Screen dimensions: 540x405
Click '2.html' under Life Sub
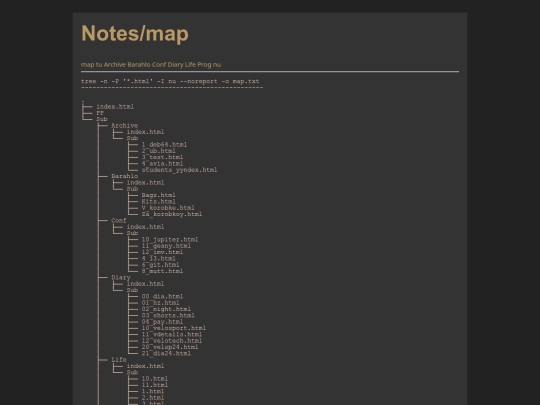click(153, 398)
